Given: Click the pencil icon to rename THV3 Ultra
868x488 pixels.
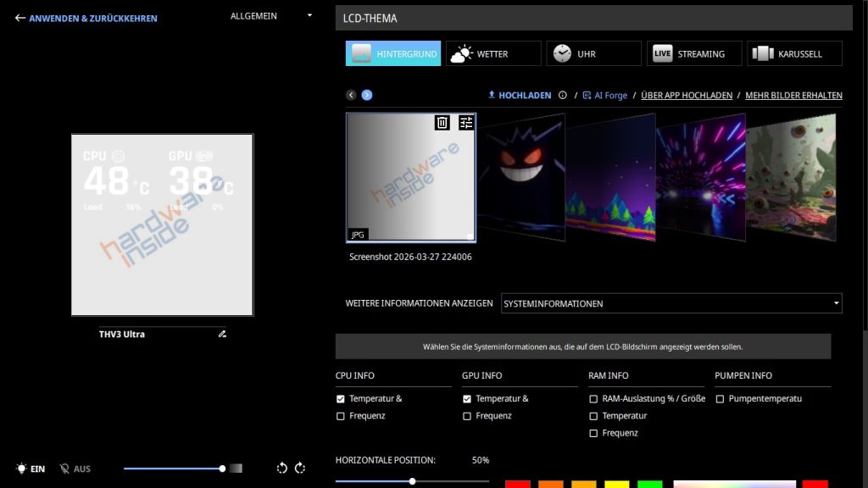Looking at the screenshot, I should 222,335.
